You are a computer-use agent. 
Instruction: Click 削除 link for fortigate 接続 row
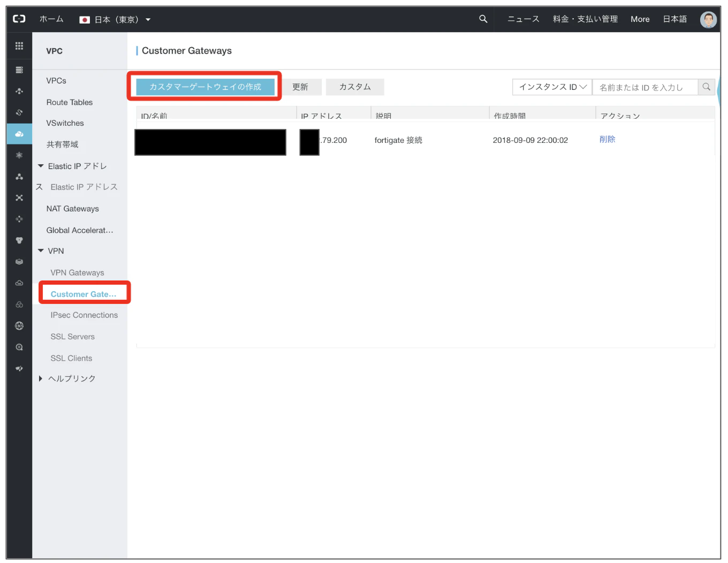608,139
